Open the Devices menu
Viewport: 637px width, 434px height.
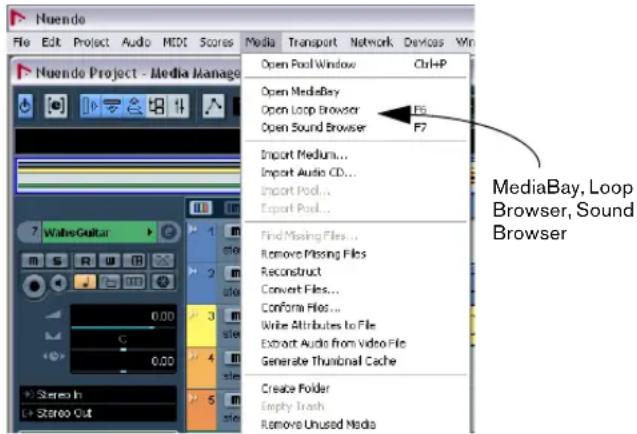pos(424,42)
